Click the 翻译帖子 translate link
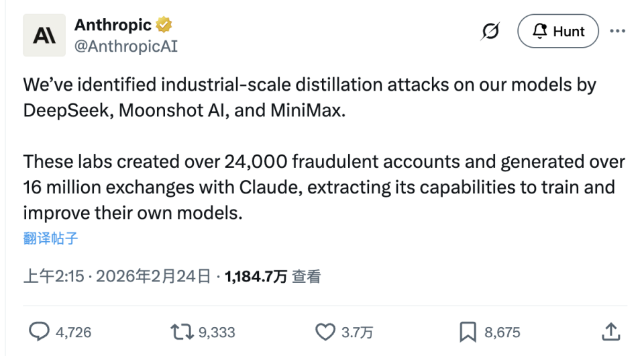 [50, 238]
